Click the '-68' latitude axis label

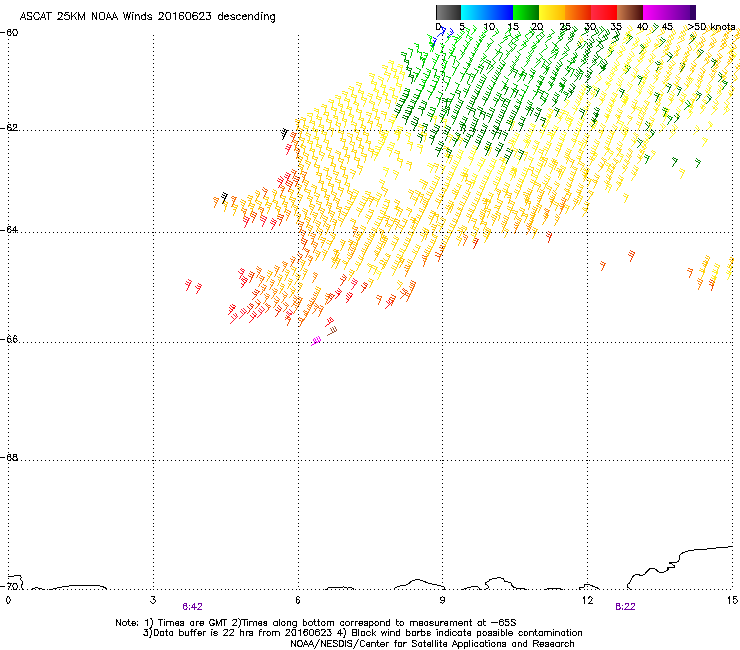pyautogui.click(x=9, y=457)
